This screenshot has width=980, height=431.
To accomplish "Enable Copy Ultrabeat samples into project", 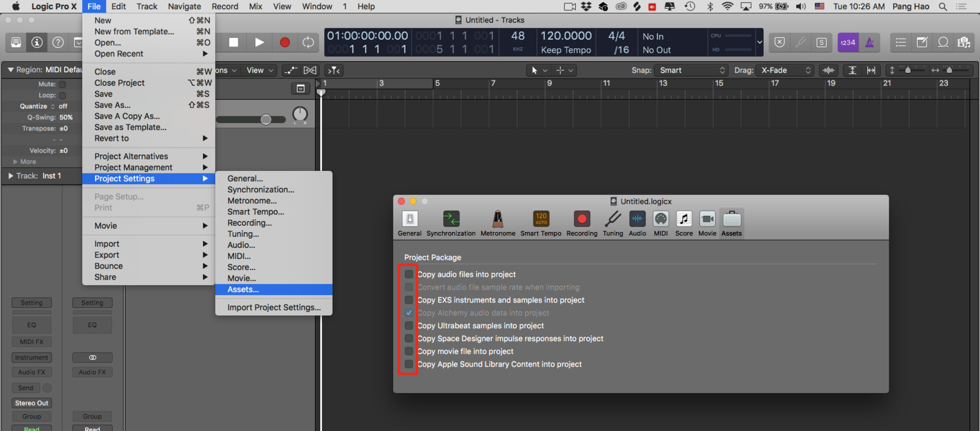I will point(409,326).
